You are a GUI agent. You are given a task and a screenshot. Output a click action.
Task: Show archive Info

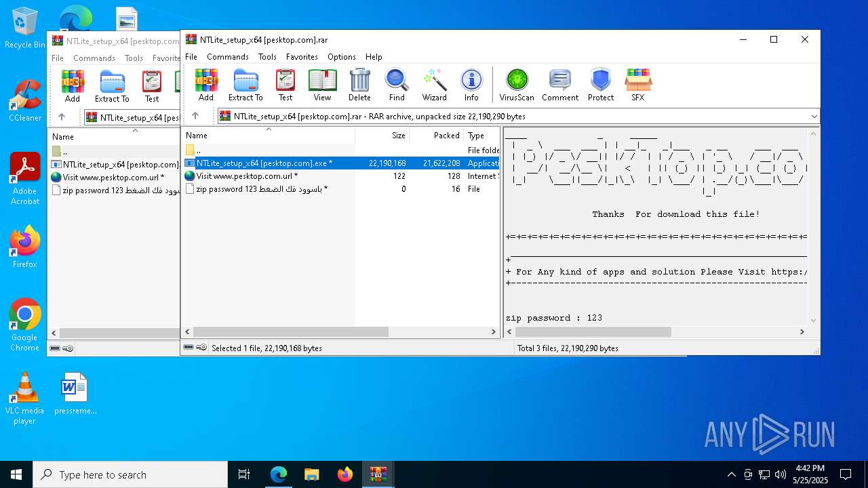pos(471,85)
